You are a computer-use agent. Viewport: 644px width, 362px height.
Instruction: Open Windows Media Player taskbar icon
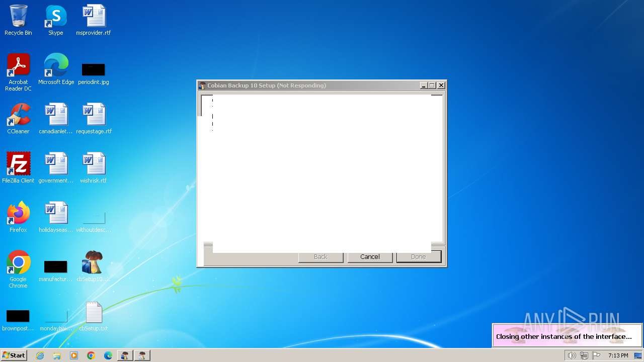coord(74,355)
